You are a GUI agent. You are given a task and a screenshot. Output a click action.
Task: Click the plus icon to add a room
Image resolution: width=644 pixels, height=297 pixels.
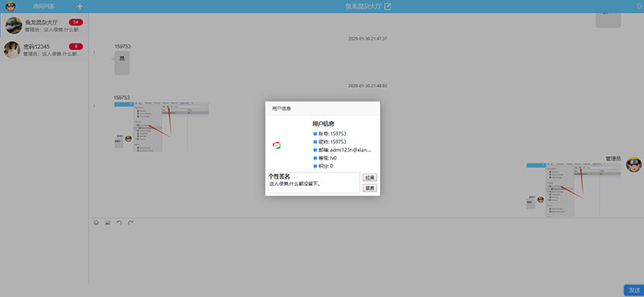[x=80, y=6]
